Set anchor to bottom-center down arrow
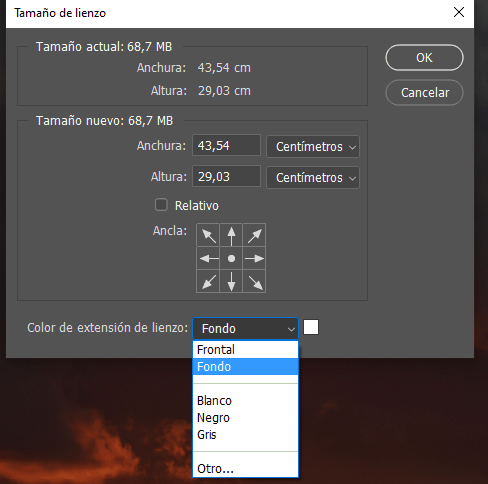488x484 pixels. click(231, 281)
